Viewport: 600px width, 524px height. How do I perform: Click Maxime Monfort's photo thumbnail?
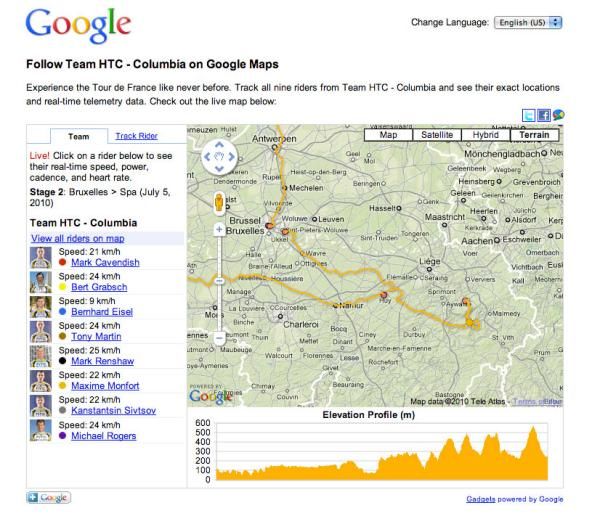coord(41,381)
